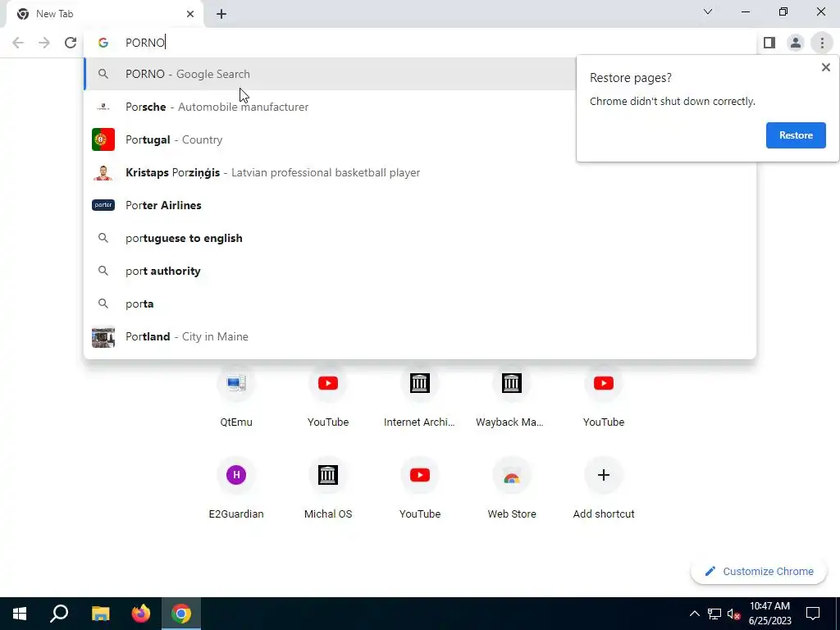Image resolution: width=840 pixels, height=630 pixels.
Task: Go forward with the forward arrow
Action: [x=44, y=43]
